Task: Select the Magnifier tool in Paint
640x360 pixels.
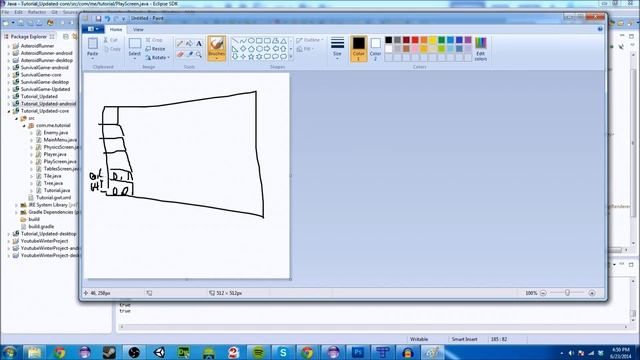Action: (199, 54)
